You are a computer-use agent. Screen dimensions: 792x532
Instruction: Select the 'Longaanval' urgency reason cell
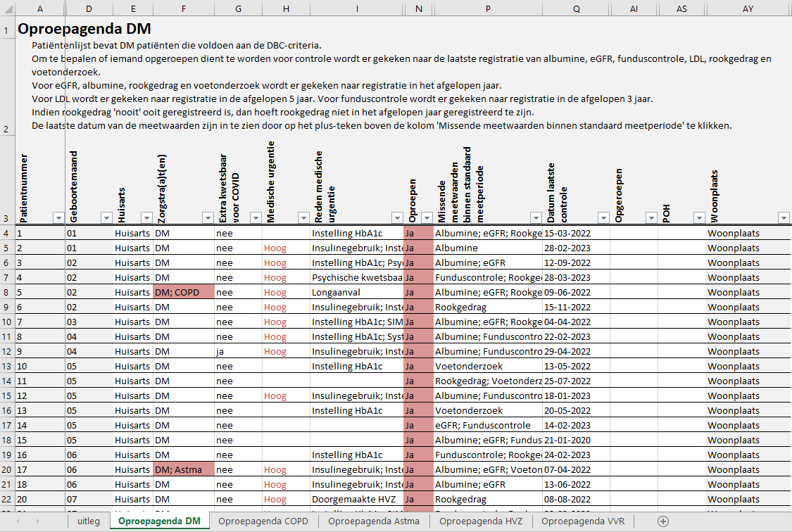pos(357,292)
